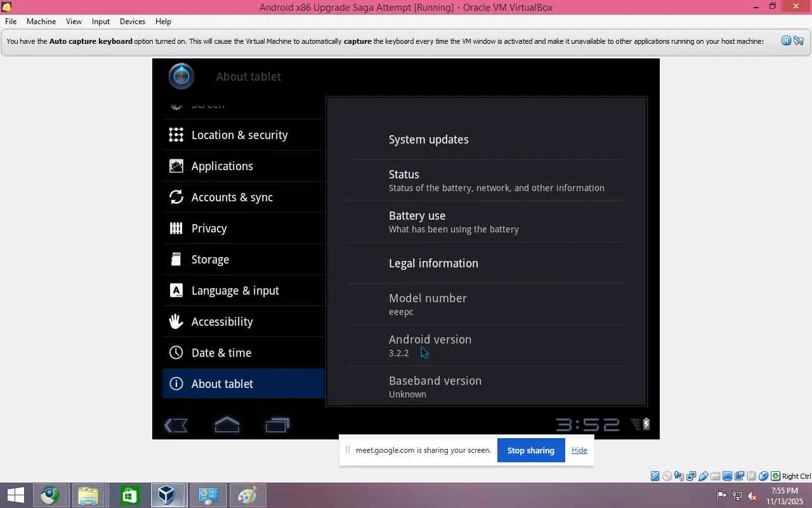Open File Explorer from the taskbar
Viewport: 812px width, 508px height.
pyautogui.click(x=88, y=495)
